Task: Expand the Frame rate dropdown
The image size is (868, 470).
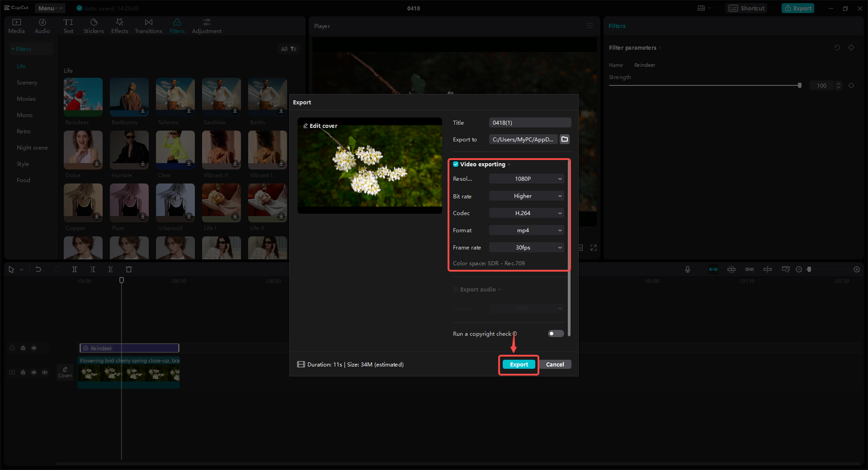Action: pyautogui.click(x=526, y=247)
